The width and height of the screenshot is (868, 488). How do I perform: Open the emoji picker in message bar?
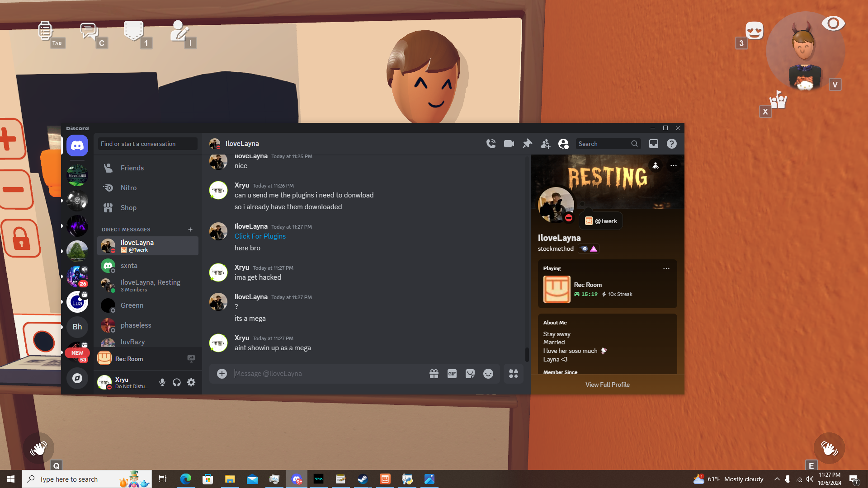[x=488, y=374]
